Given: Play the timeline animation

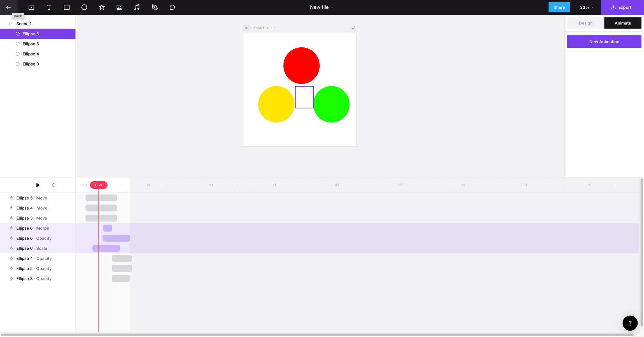Looking at the screenshot, I should 38,185.
